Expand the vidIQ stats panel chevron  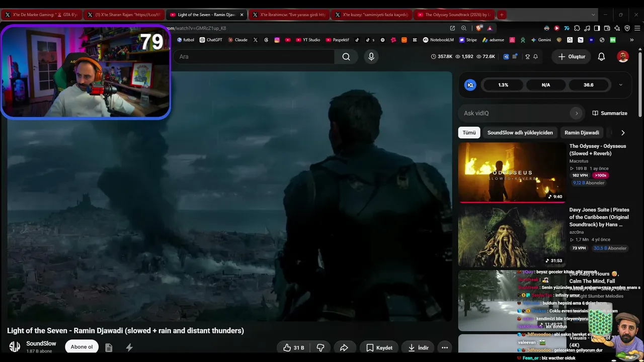620,85
